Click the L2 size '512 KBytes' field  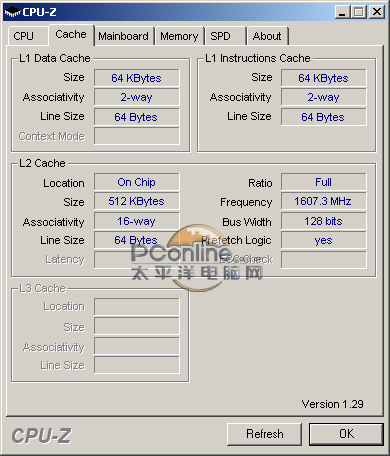pos(137,201)
